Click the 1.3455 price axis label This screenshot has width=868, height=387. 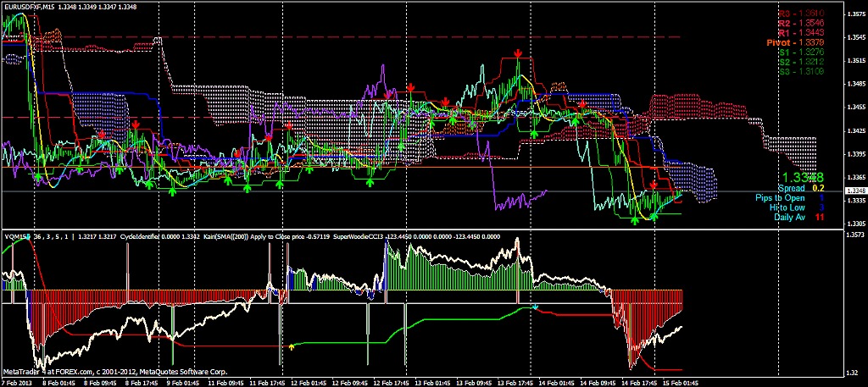click(x=855, y=108)
